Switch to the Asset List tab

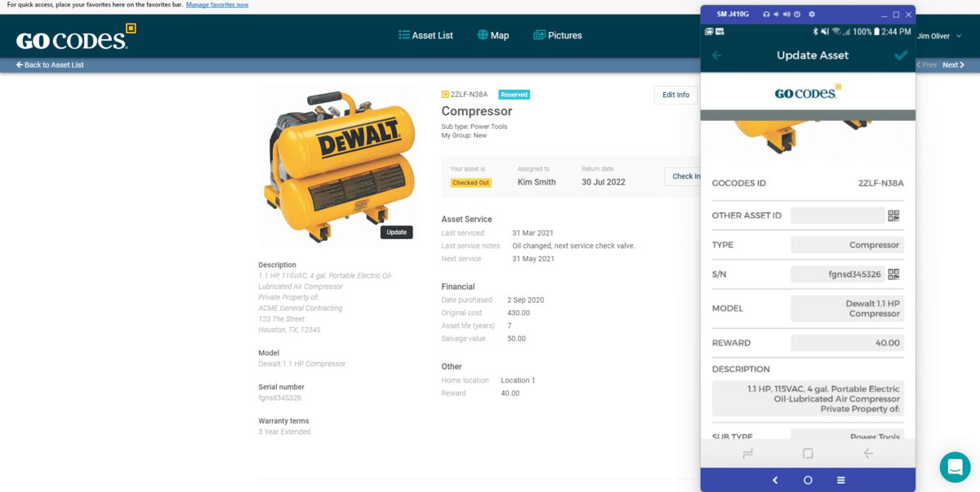point(425,35)
